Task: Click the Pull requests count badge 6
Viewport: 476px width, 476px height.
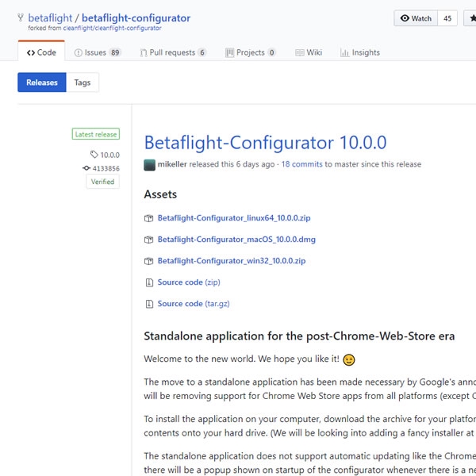Action: (x=202, y=52)
